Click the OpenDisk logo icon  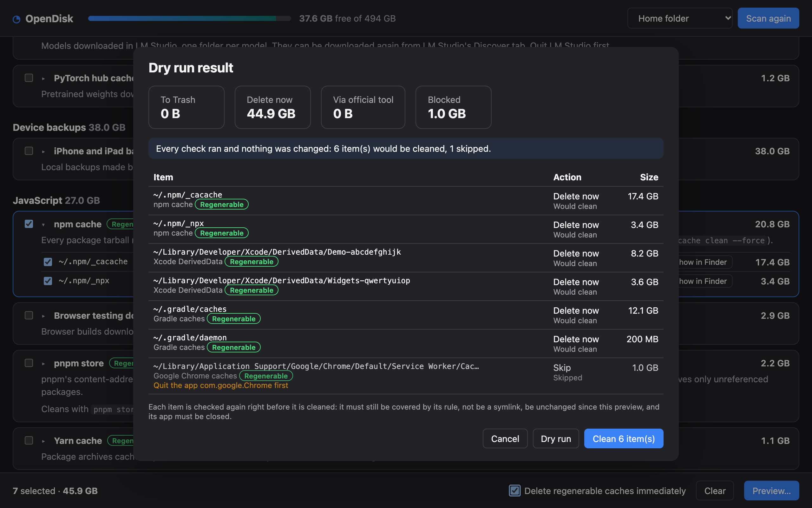16,19
